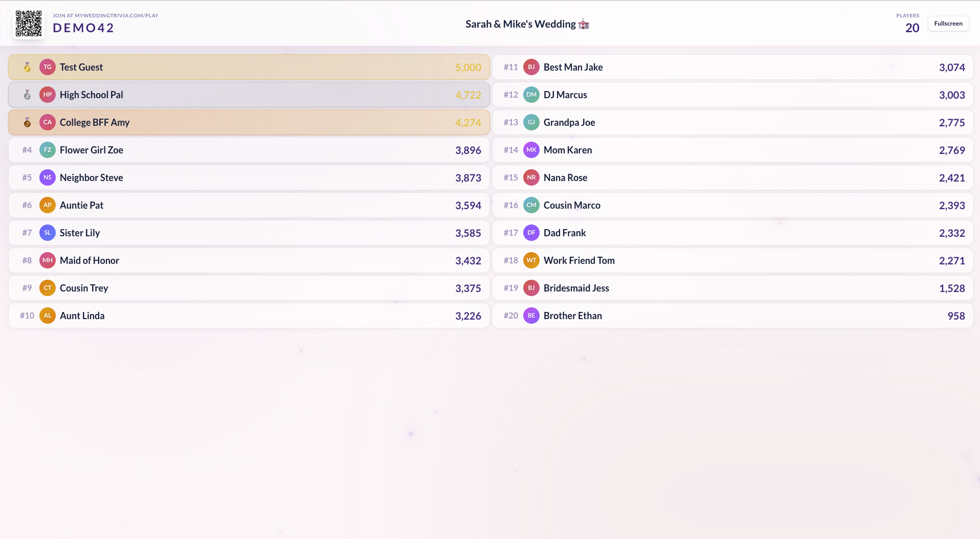Click the Sarah & Mike's Wedding title
This screenshot has height=539, width=980.
click(x=520, y=24)
